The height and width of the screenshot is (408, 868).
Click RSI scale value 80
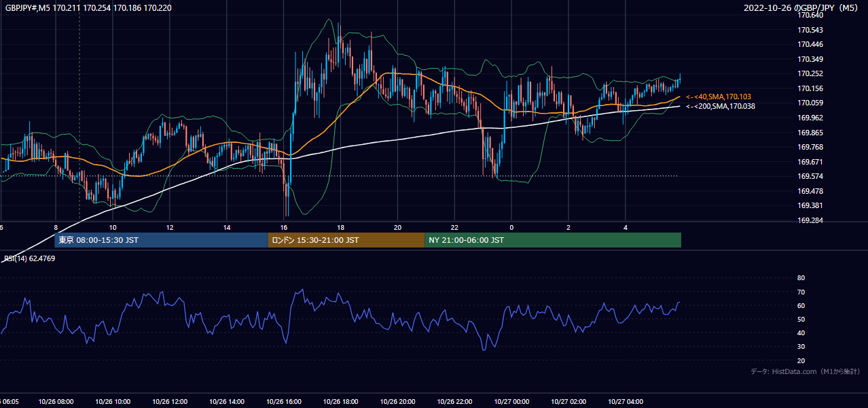(x=801, y=278)
